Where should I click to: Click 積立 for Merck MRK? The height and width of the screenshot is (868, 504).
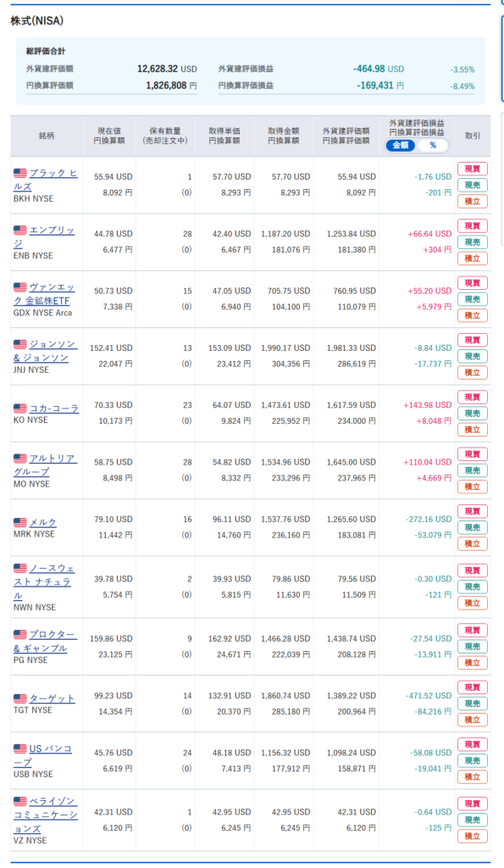(472, 543)
